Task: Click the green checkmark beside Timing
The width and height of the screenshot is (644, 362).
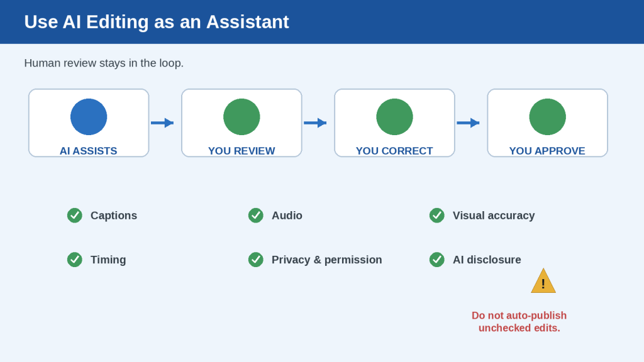Action: [x=75, y=260]
